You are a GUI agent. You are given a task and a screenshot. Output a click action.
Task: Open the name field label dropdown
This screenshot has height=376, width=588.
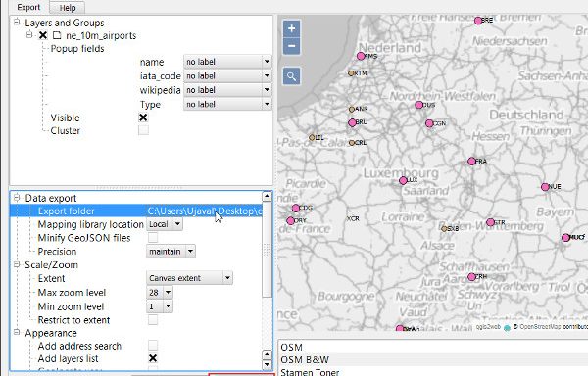pyautogui.click(x=227, y=62)
